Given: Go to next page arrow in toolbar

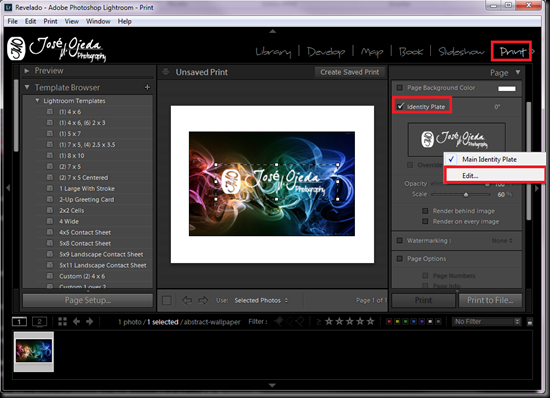Looking at the screenshot, I should coord(203,300).
